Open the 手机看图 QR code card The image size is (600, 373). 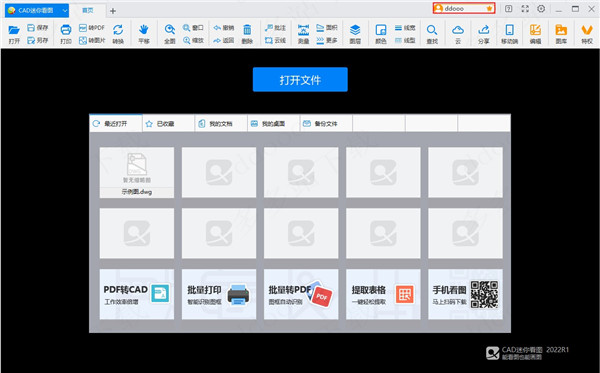pos(465,294)
